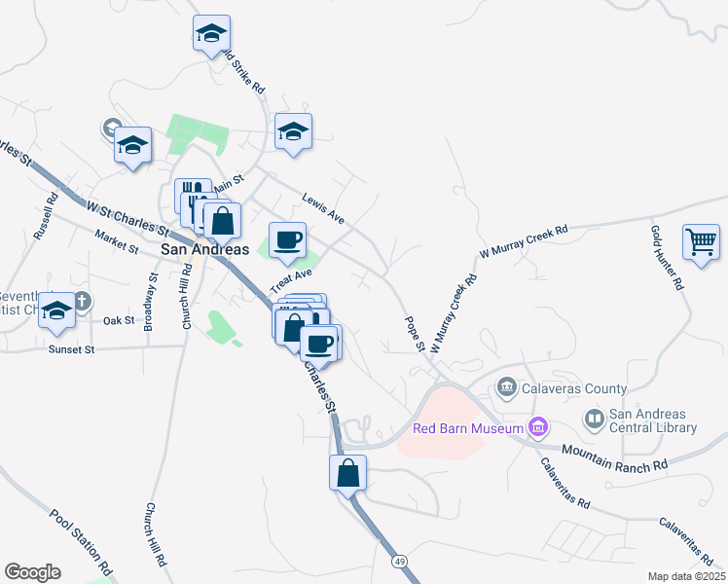Select the shopping cart grocery marker
Viewport: 728px width, 584px height.
point(701,241)
